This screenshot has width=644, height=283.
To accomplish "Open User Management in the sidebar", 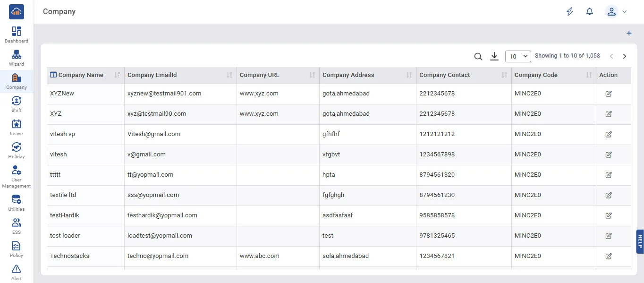I will tap(17, 177).
